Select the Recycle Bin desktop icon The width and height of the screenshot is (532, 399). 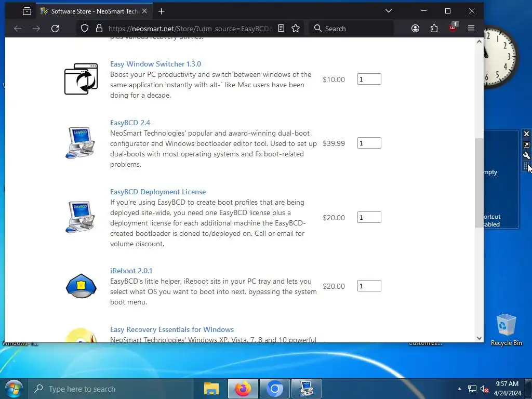pyautogui.click(x=506, y=329)
